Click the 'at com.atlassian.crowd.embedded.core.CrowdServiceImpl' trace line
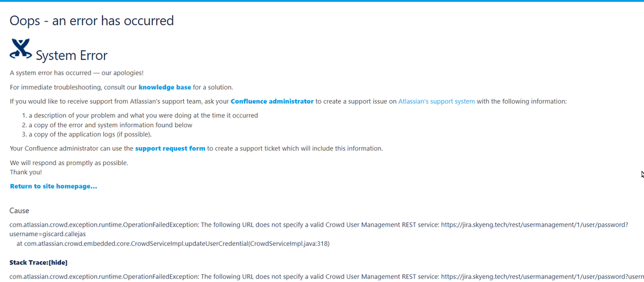 point(173,244)
